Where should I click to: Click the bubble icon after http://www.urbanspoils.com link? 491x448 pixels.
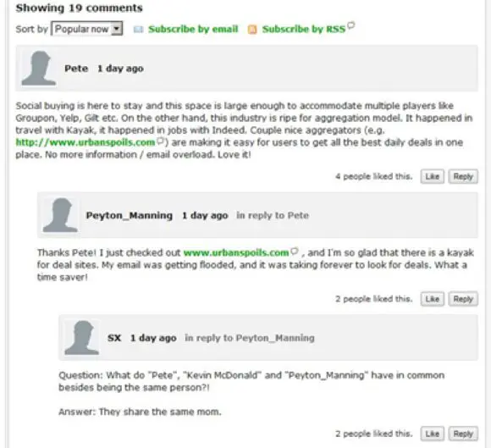(160, 141)
